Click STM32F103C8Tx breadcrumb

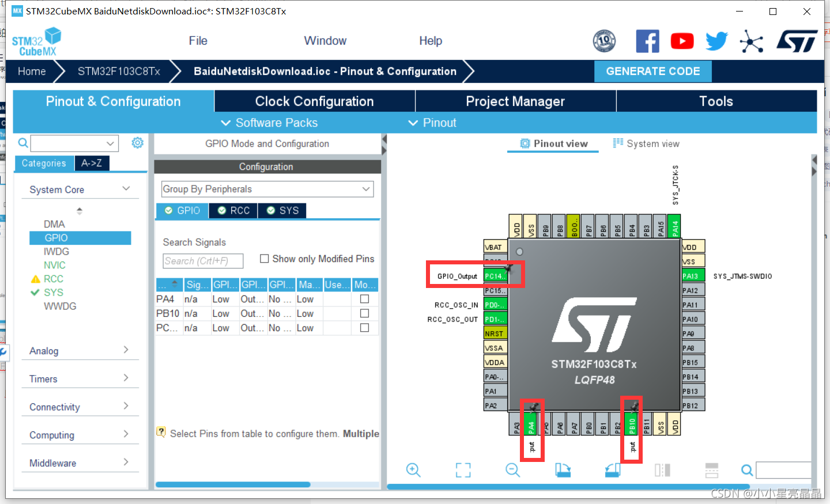tap(119, 71)
